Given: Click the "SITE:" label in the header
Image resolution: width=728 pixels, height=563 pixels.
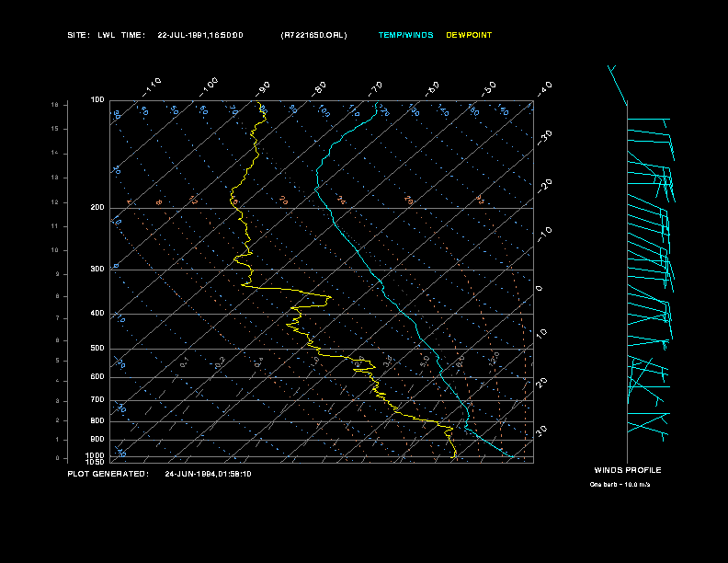Looking at the screenshot, I should pos(79,35).
